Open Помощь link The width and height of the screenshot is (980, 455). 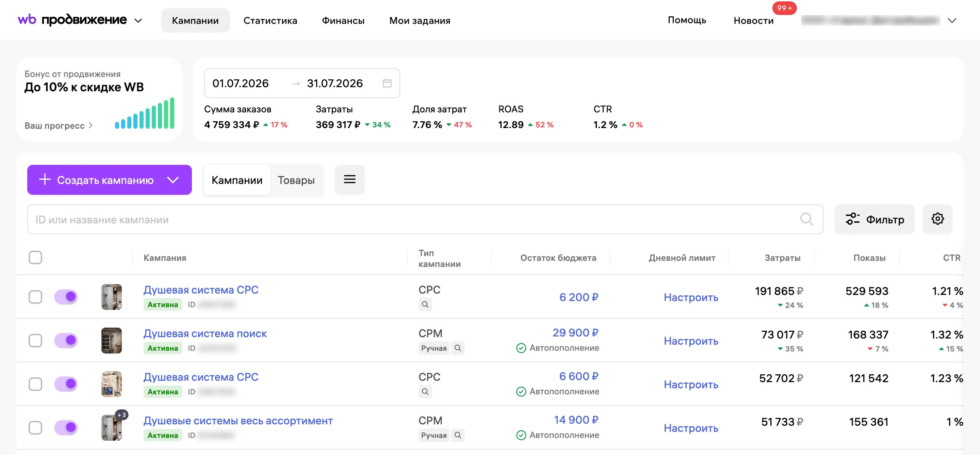687,20
